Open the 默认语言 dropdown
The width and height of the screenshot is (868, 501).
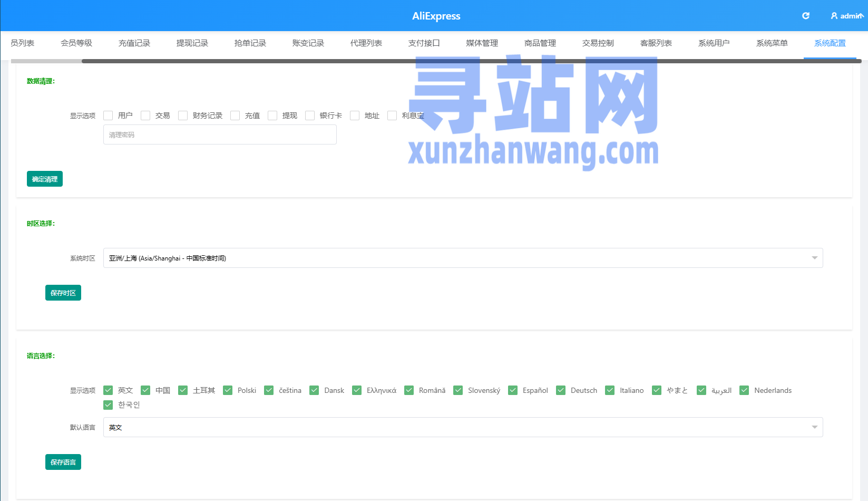[x=463, y=427]
